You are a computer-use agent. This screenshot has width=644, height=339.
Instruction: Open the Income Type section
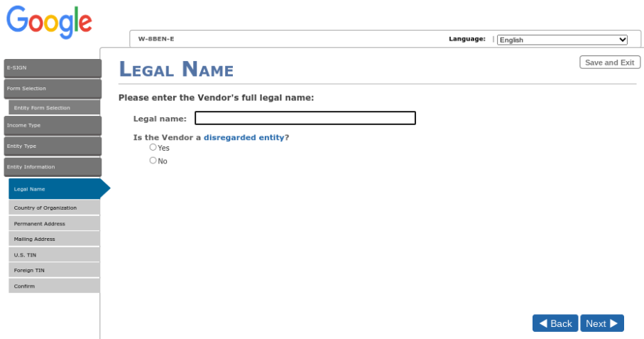pos(53,126)
